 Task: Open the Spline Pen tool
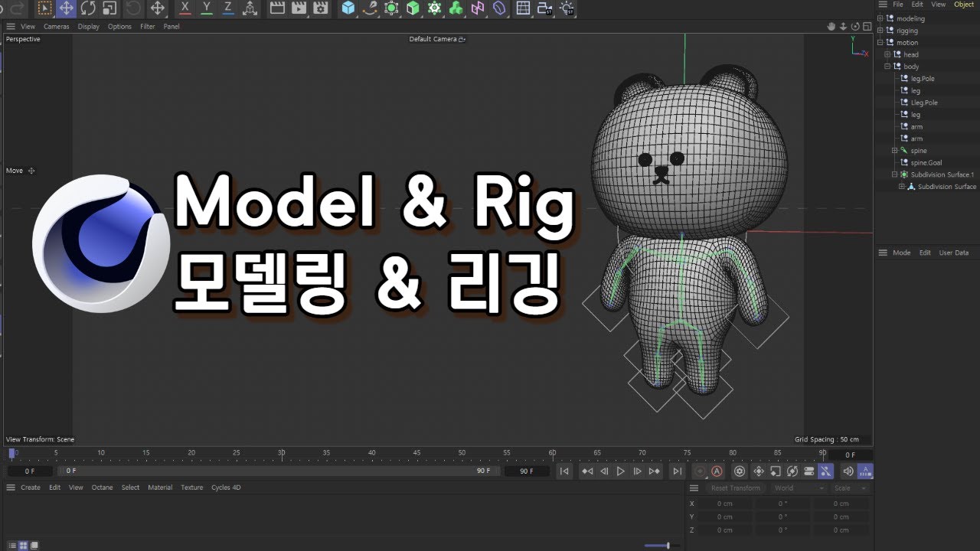pyautogui.click(x=370, y=8)
